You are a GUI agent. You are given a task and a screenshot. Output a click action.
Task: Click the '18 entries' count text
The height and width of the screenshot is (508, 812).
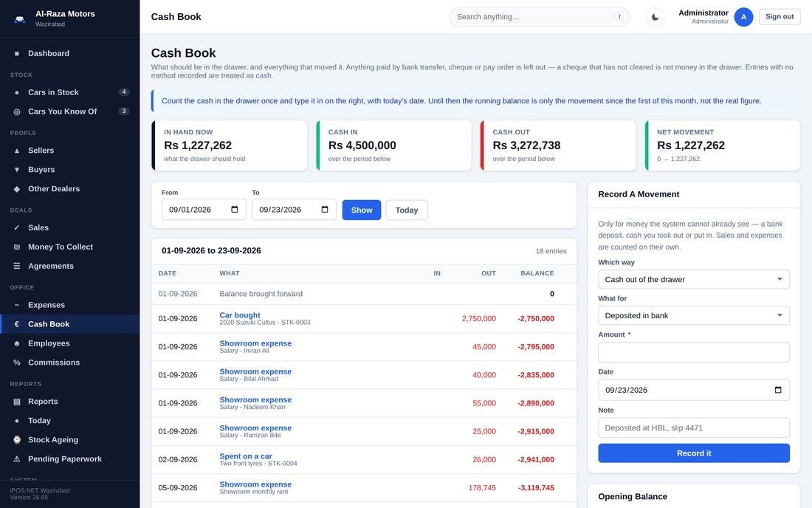tap(551, 250)
